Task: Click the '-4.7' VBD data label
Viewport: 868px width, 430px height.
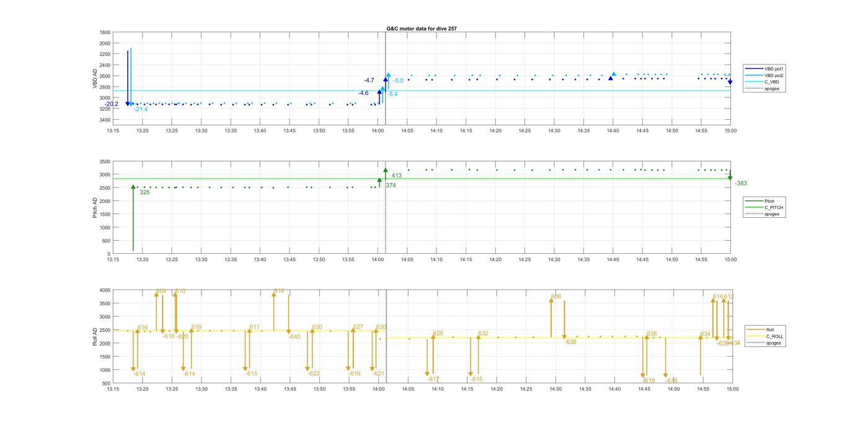Action: point(369,81)
